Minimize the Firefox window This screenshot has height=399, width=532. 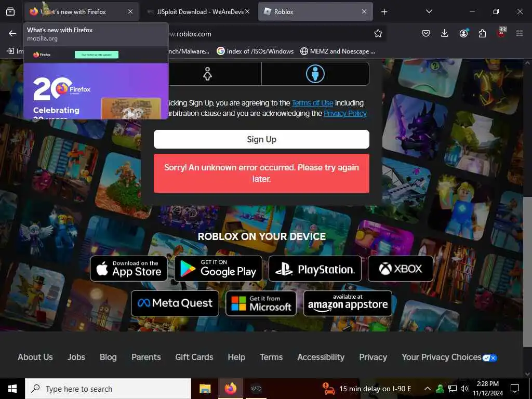pos(472,11)
